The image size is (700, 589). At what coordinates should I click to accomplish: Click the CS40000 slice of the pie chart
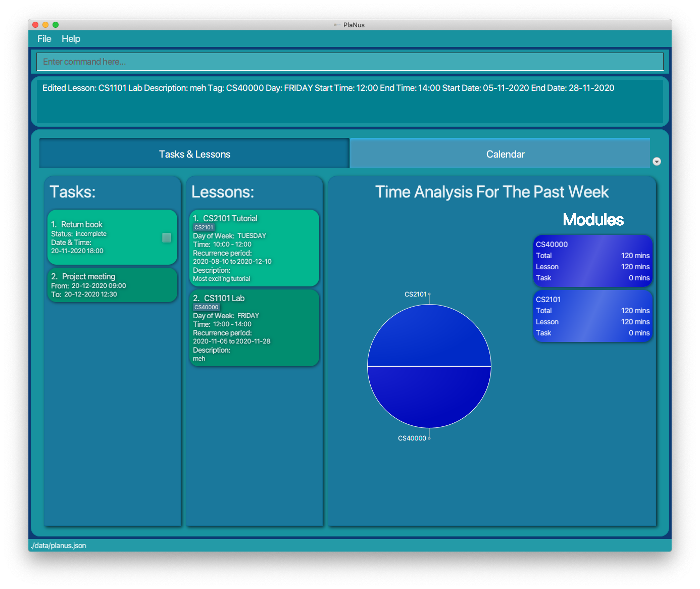(429, 397)
